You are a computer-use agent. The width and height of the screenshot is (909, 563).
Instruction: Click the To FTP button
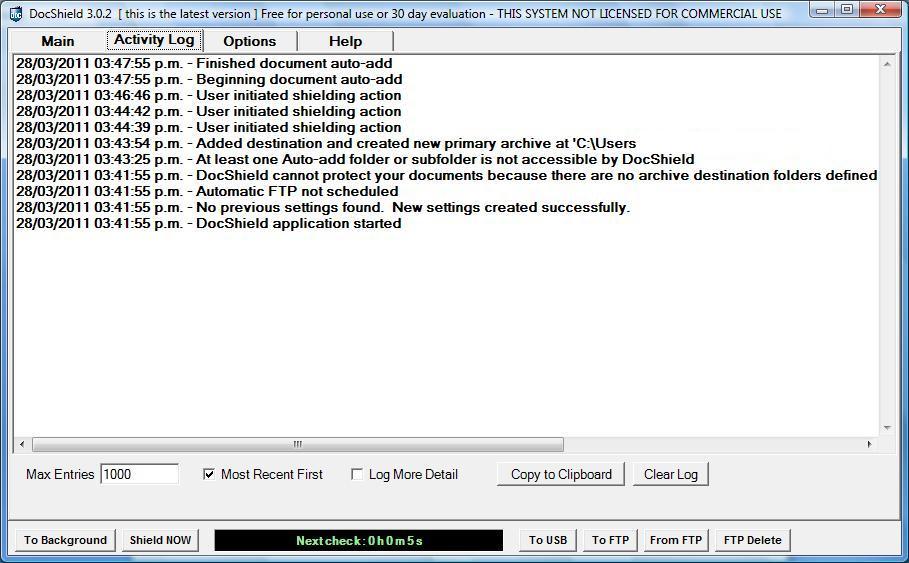tap(610, 540)
